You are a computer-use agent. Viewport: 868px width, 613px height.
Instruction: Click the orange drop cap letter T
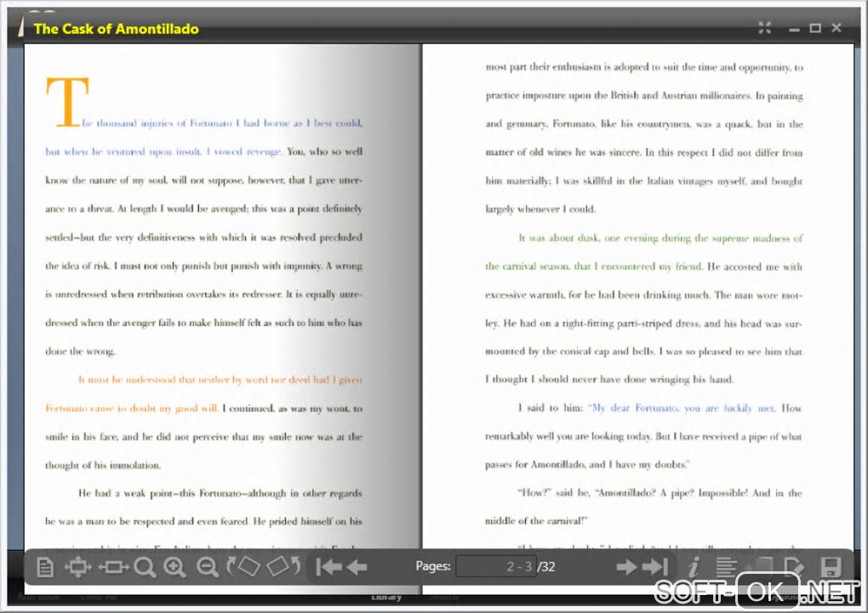point(67,102)
